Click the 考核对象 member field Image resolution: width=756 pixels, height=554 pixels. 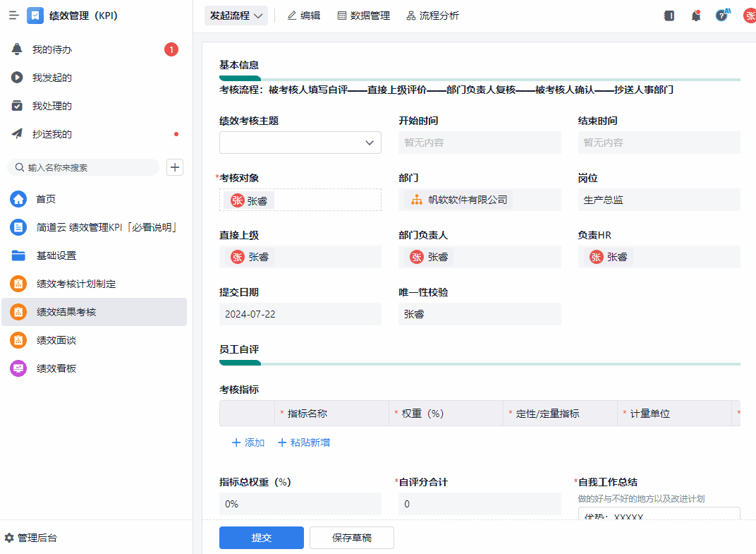click(300, 200)
